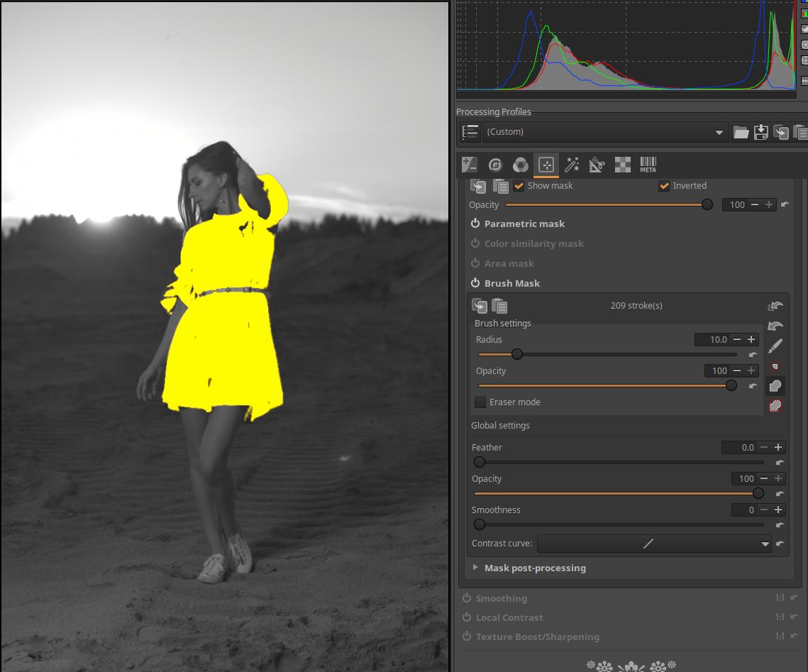Image resolution: width=808 pixels, height=672 pixels.
Task: Switch to the Metadata tab
Action: click(x=648, y=165)
